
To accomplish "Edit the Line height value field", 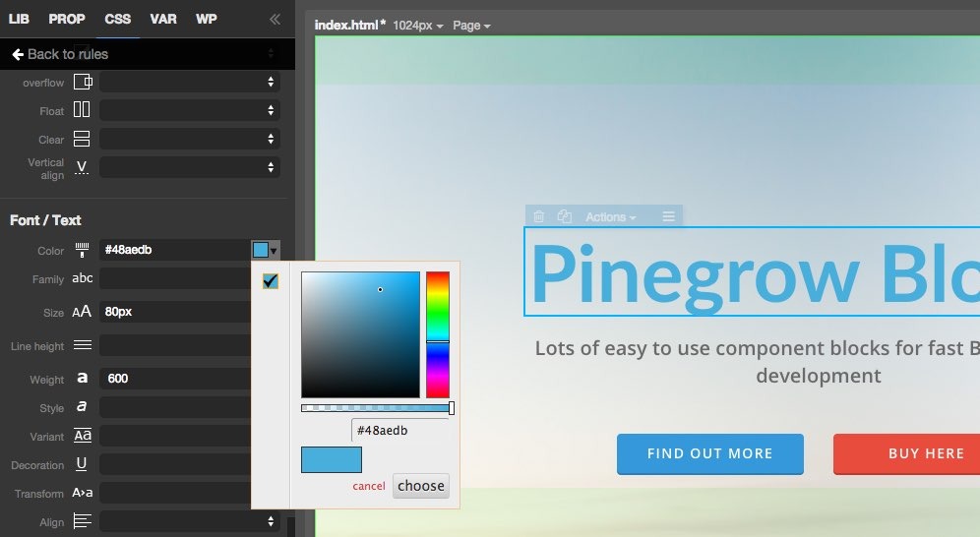I will (175, 345).
